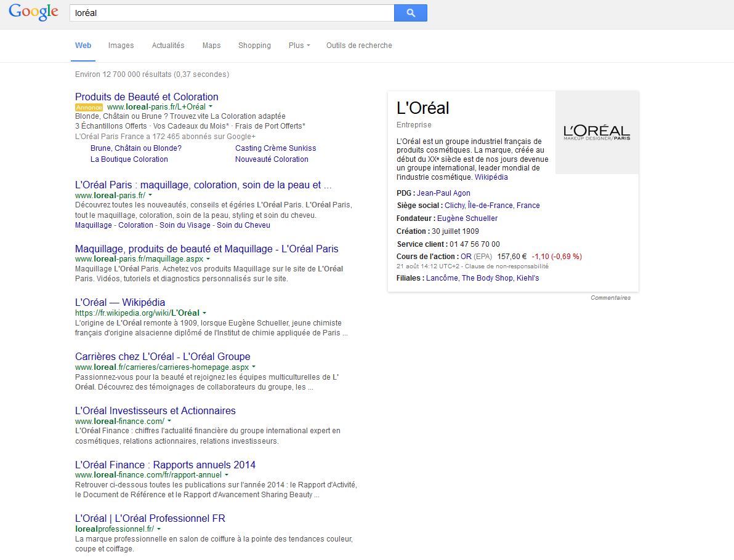Open the Maquillage sub-link under L'Oréal Paris
Screen dimensions: 734x560
click(x=93, y=225)
